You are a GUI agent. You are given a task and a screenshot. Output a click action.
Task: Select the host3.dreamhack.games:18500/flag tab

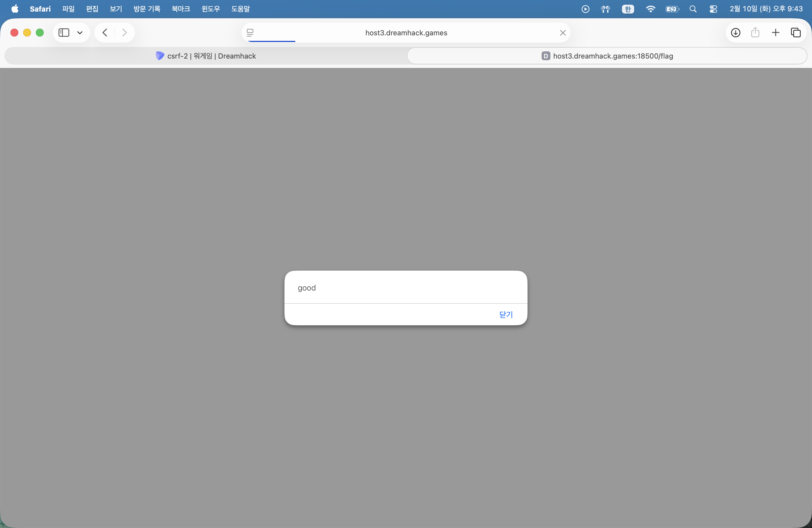pos(607,56)
